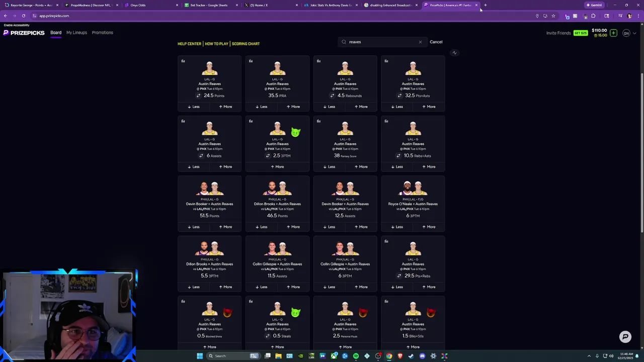Click the Windows Start button
Image resolution: width=644 pixels, height=362 pixels.
(x=200, y=356)
